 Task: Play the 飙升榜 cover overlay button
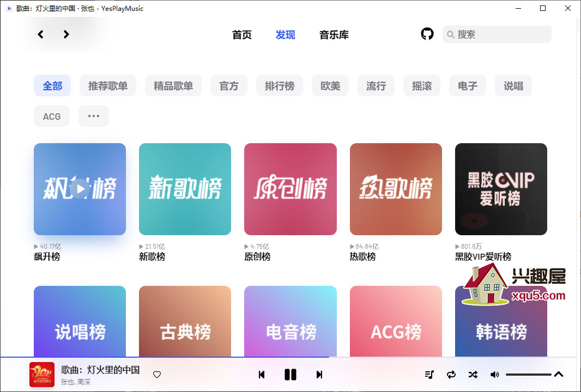(x=80, y=189)
